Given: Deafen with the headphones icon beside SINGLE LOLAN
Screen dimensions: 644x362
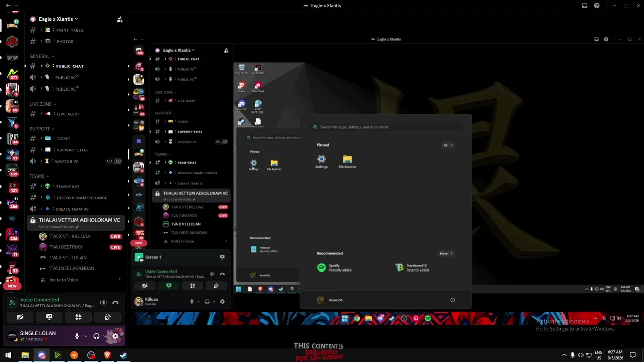Looking at the screenshot, I should click(x=96, y=336).
